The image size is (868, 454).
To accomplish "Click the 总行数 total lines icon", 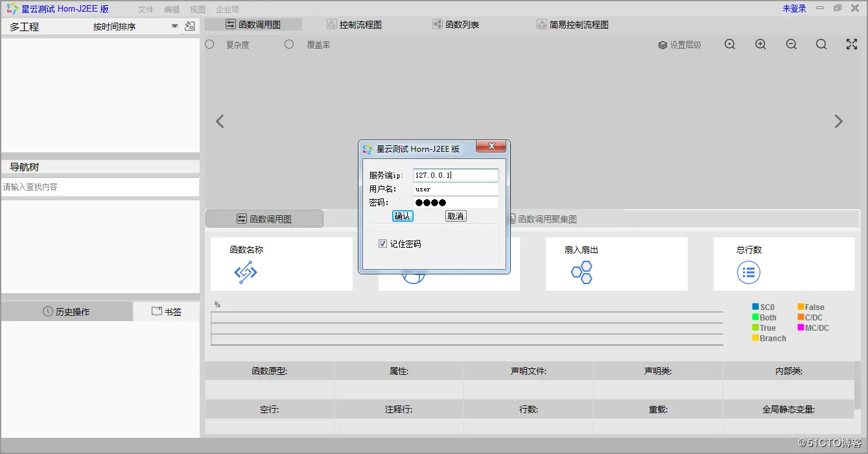I will tap(749, 272).
